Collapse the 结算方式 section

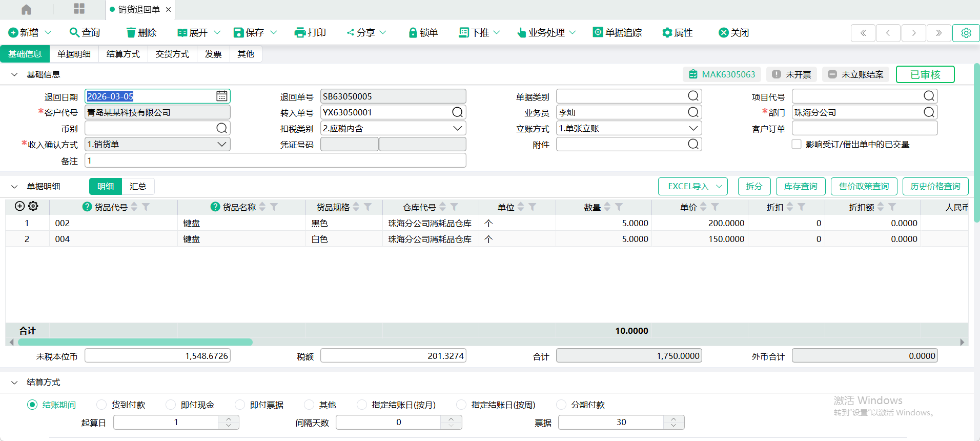click(x=14, y=383)
